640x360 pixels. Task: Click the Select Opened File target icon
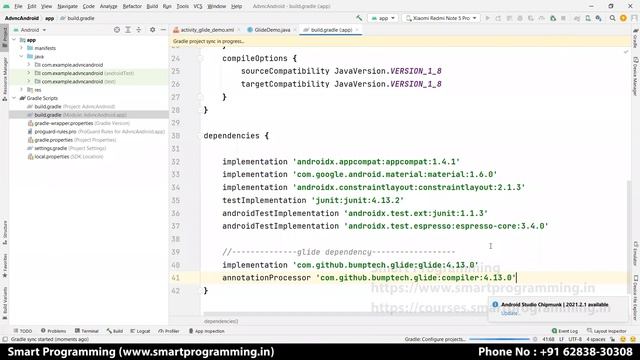(117, 30)
